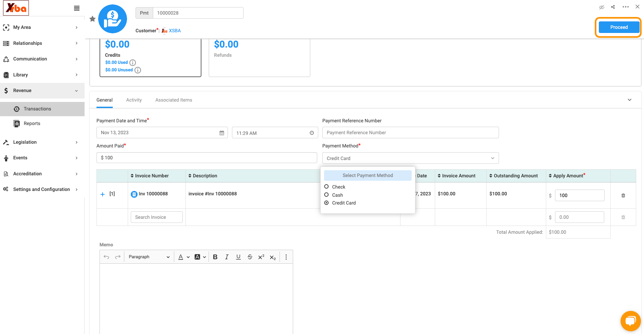Open the Payment Method dropdown

click(x=410, y=158)
